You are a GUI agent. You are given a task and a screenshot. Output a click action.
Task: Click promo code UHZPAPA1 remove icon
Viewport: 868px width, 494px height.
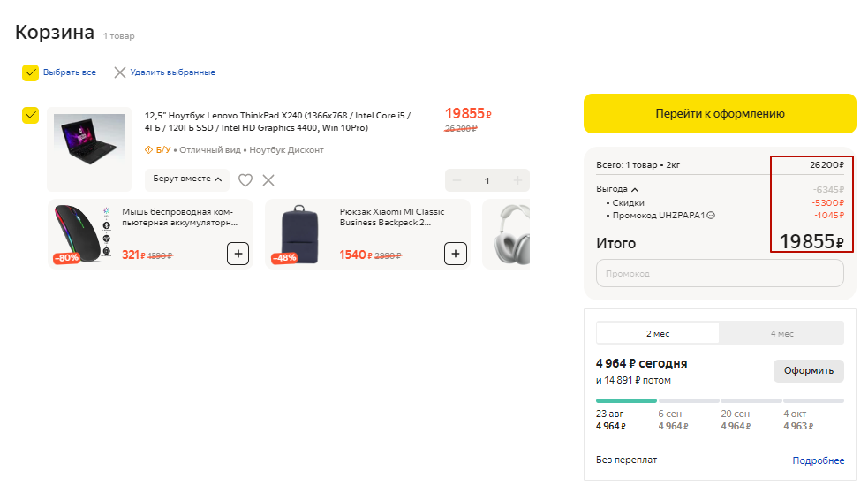(x=711, y=216)
